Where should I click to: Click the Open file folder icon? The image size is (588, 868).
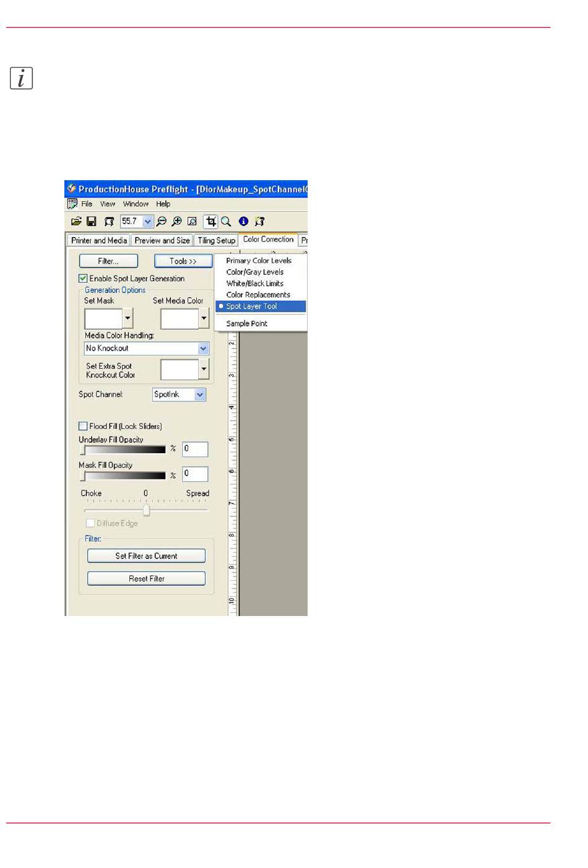click(76, 221)
